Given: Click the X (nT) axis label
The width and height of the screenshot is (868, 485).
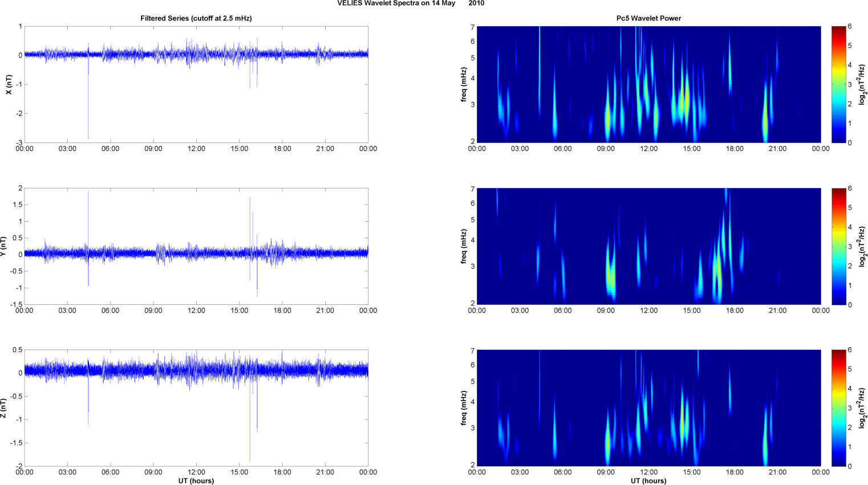Looking at the screenshot, I should coord(9,84).
